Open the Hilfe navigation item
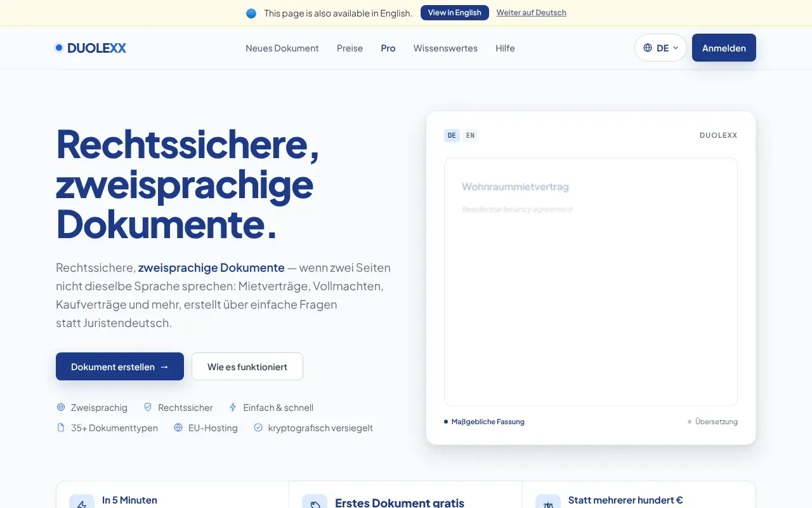 (505, 48)
